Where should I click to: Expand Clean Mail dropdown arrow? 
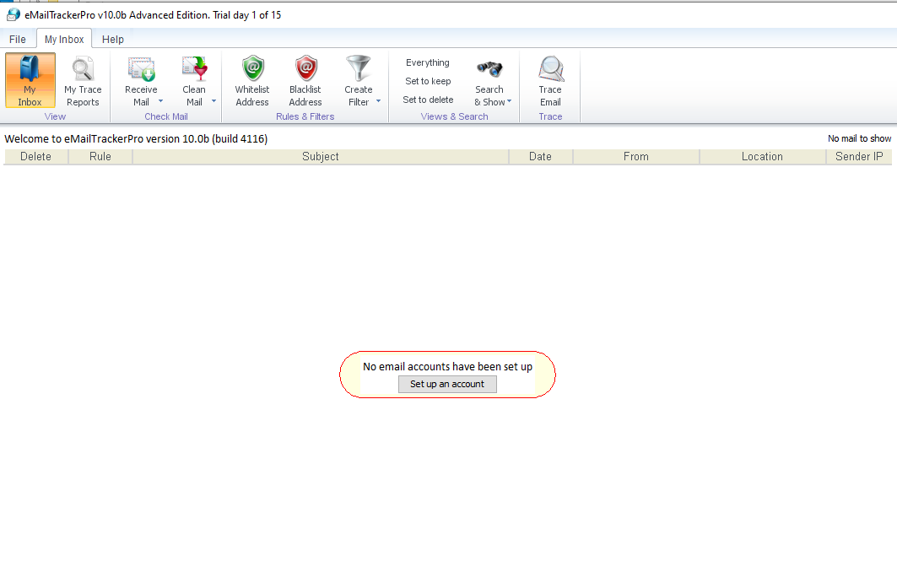pyautogui.click(x=214, y=101)
